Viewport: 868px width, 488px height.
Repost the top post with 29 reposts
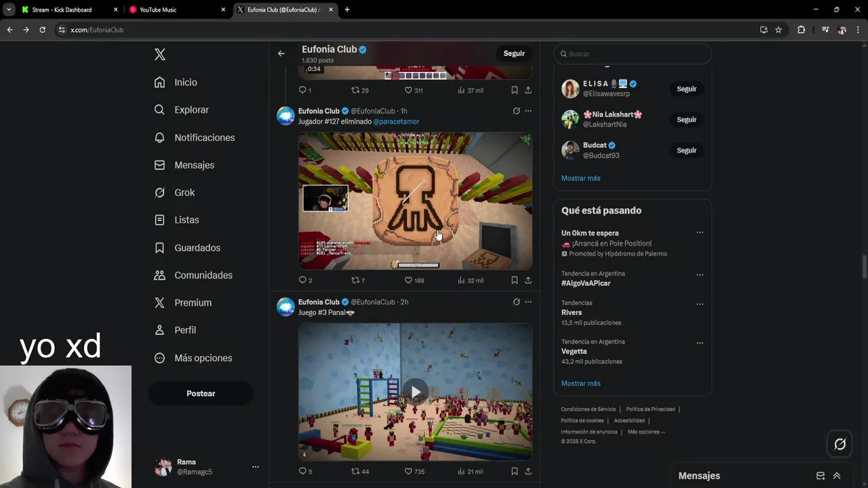[359, 90]
